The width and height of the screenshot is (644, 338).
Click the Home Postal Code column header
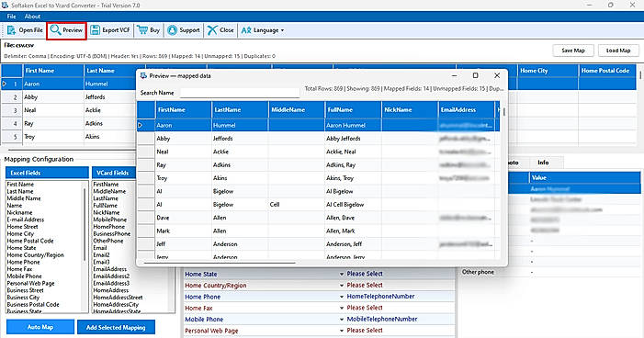[607, 71]
